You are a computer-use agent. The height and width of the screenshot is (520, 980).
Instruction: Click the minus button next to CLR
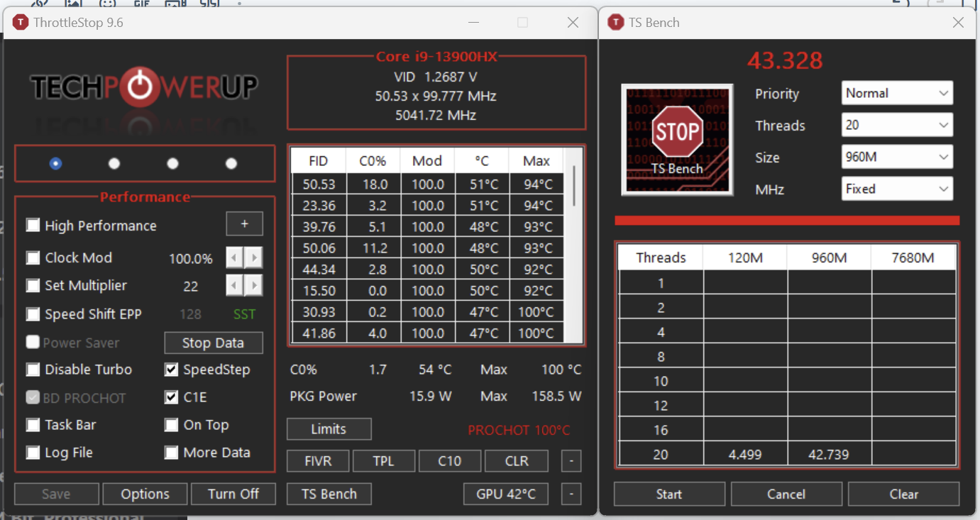[x=571, y=461]
